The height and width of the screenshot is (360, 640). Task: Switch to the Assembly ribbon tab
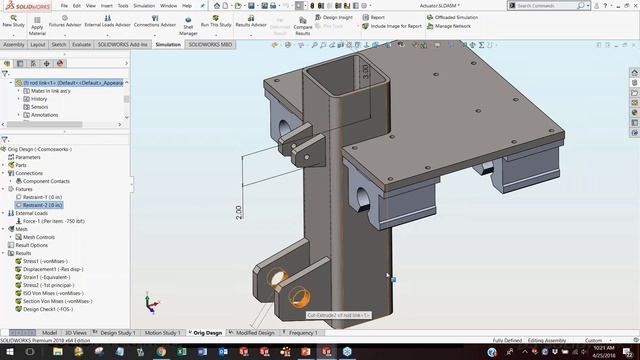pyautogui.click(x=14, y=44)
